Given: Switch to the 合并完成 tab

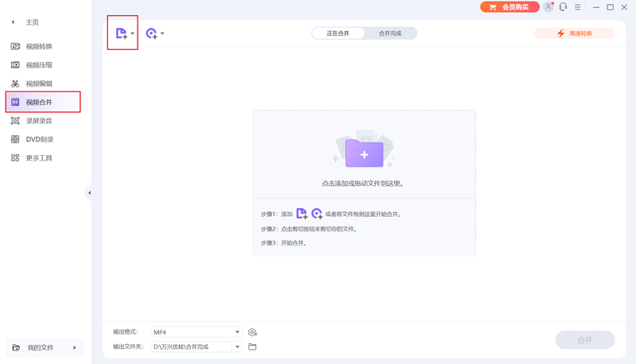Looking at the screenshot, I should tap(390, 33).
